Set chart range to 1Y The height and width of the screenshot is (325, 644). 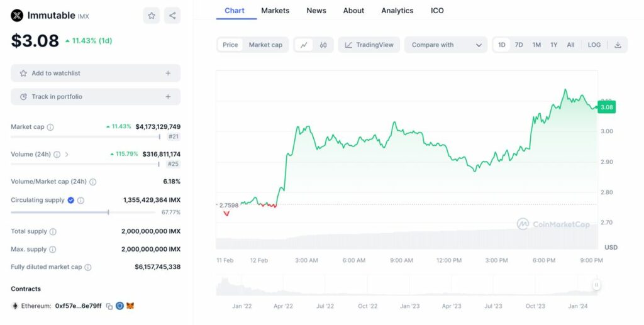pos(553,45)
